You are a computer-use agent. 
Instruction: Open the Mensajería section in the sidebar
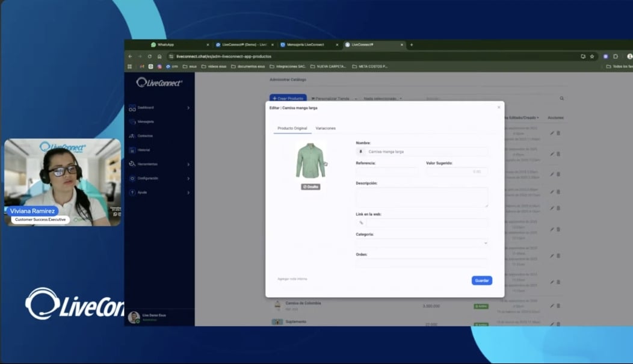coord(146,122)
